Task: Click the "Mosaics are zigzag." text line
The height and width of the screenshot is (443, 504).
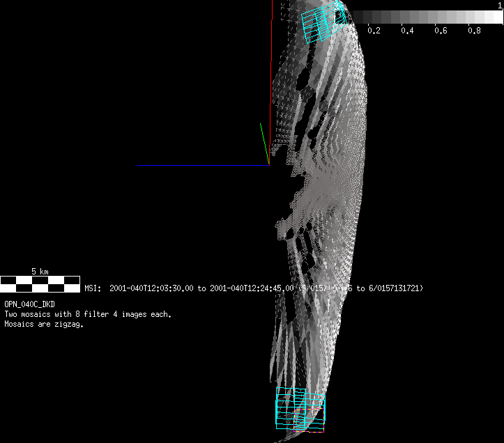Action: click(x=44, y=324)
